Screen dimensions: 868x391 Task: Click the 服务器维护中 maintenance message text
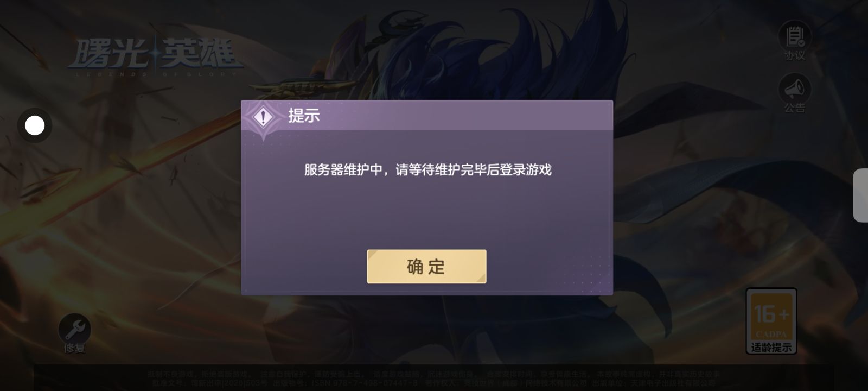point(427,170)
